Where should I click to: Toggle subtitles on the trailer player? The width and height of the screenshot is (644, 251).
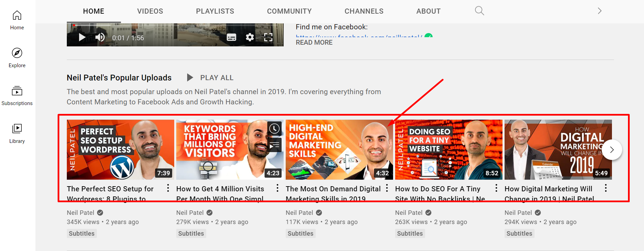coord(231,38)
